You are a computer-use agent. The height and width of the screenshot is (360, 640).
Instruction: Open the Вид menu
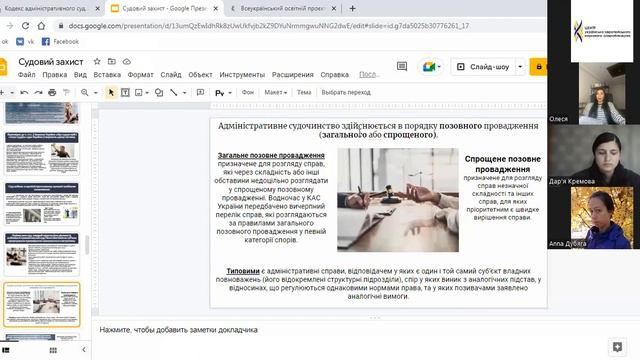(x=80, y=75)
